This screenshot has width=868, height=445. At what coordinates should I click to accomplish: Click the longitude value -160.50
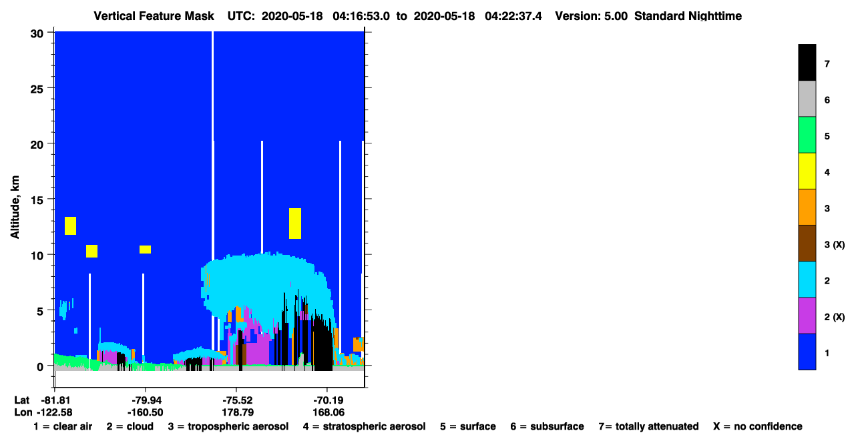tap(146, 412)
